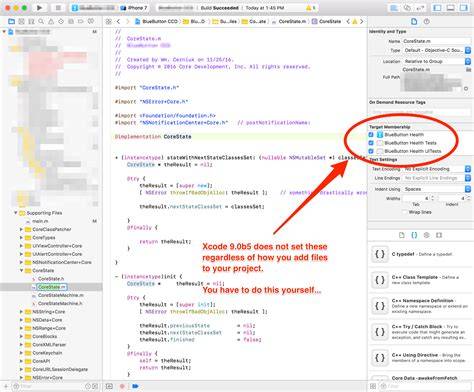Open the Test navigator diamond icon
474x392 pixels.
pyautogui.click(x=61, y=21)
